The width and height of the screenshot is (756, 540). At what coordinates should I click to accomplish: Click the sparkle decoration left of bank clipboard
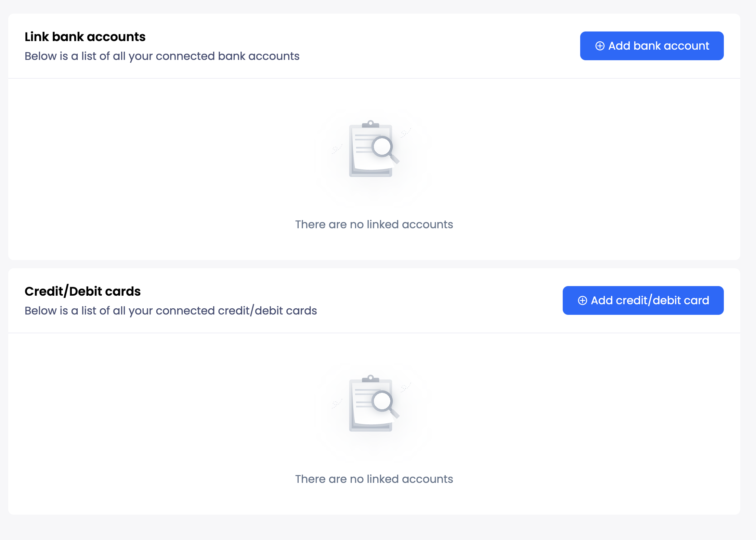click(337, 149)
